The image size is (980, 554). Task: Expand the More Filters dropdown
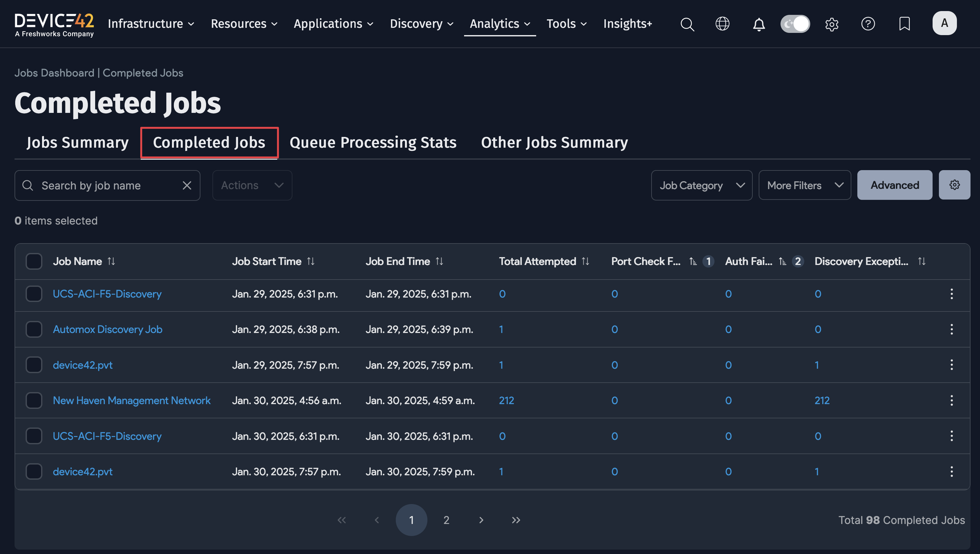point(805,185)
